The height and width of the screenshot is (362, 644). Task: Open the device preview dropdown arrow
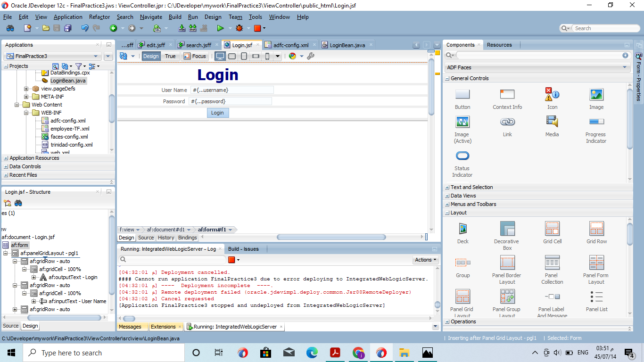pyautogui.click(x=278, y=56)
